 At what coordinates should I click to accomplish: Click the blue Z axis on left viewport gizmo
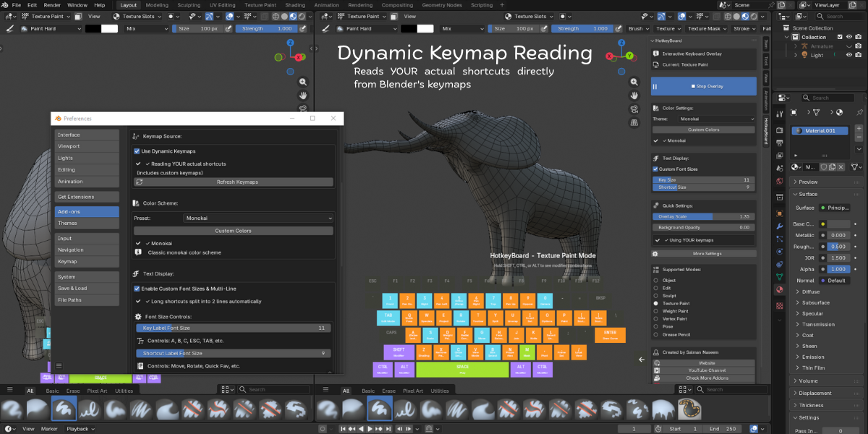290,43
